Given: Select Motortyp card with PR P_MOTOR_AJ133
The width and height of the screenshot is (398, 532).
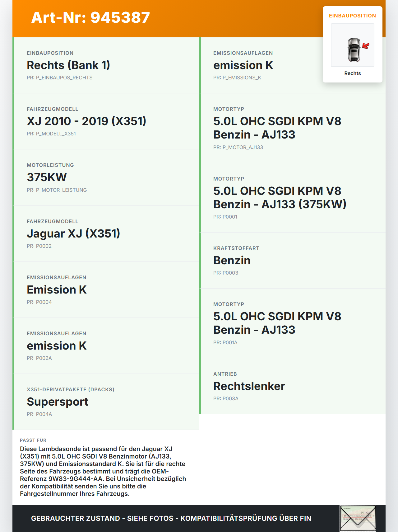Looking at the screenshot, I should click(x=292, y=128).
